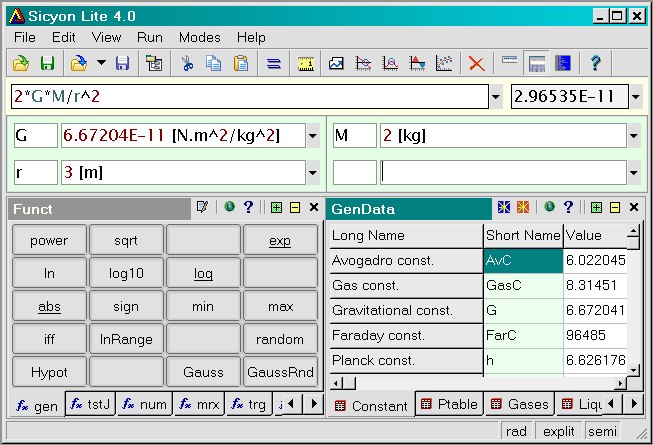Click the 96485 value cell
This screenshot has width=653, height=445.
pos(595,336)
